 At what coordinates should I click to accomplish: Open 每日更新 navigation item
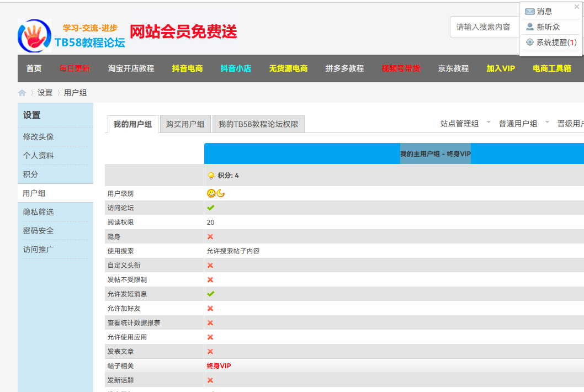click(x=75, y=68)
